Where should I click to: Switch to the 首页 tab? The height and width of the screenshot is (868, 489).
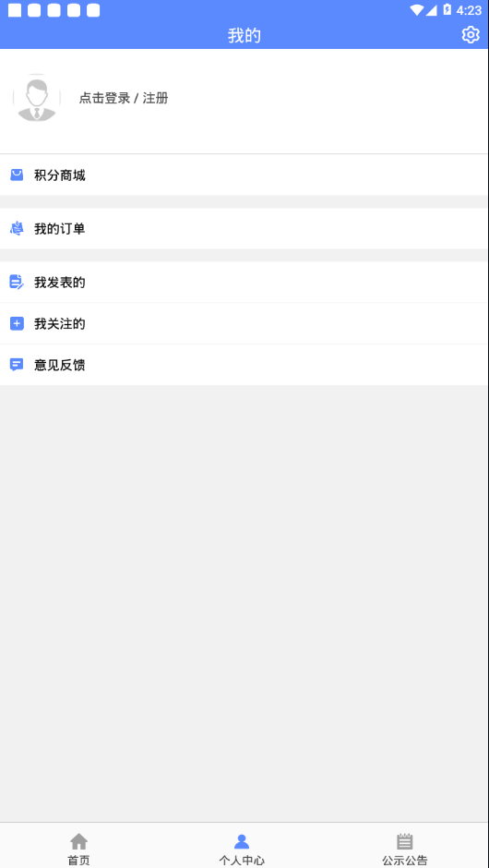click(x=78, y=847)
